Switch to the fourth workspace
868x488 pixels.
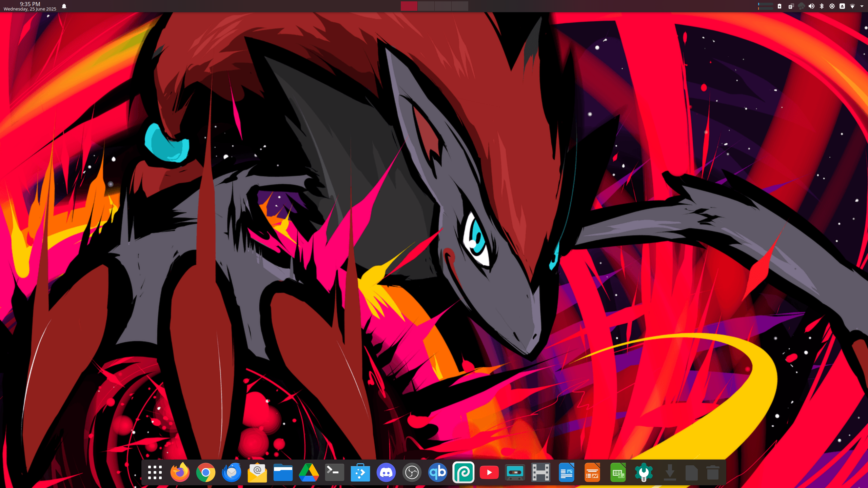point(460,6)
